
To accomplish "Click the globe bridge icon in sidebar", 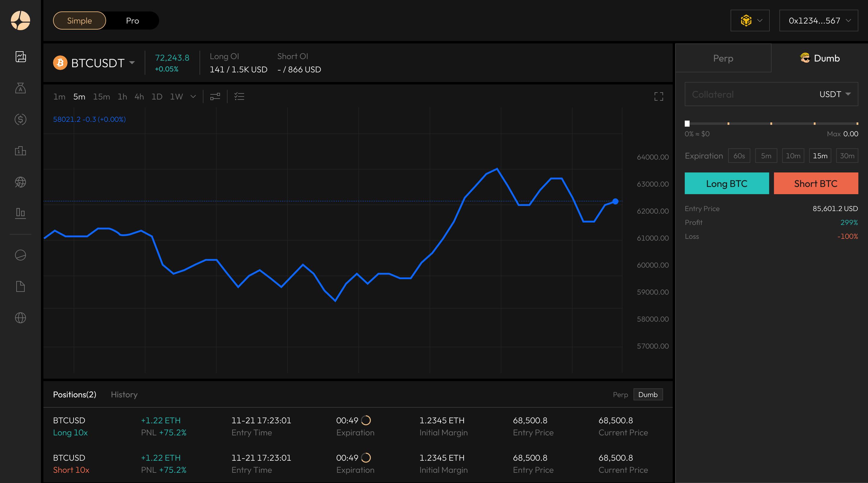I will tap(20, 182).
